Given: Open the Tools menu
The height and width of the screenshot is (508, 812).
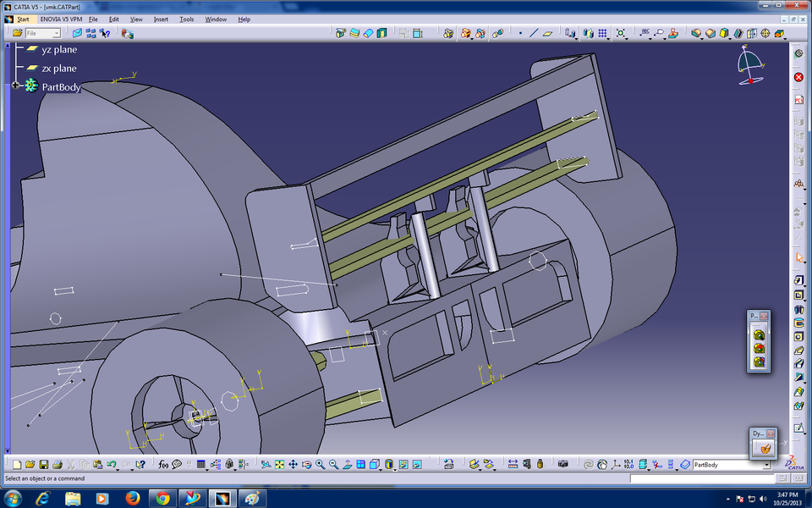Looking at the screenshot, I should coord(186,19).
